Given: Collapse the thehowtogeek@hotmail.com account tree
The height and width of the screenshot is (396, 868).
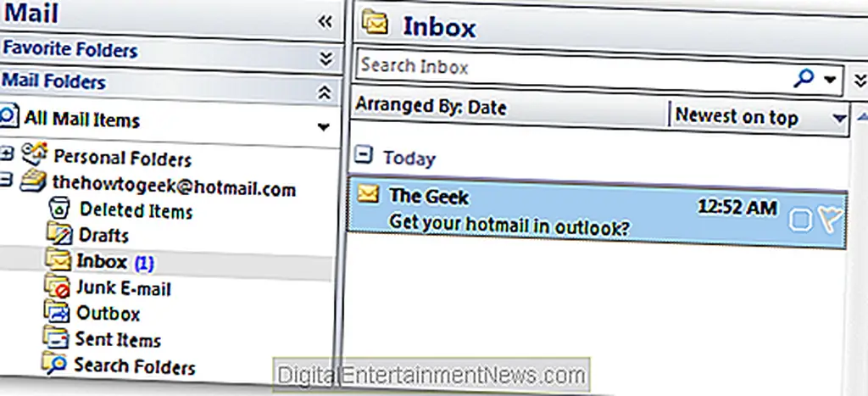Looking at the screenshot, I should pos(7,180).
